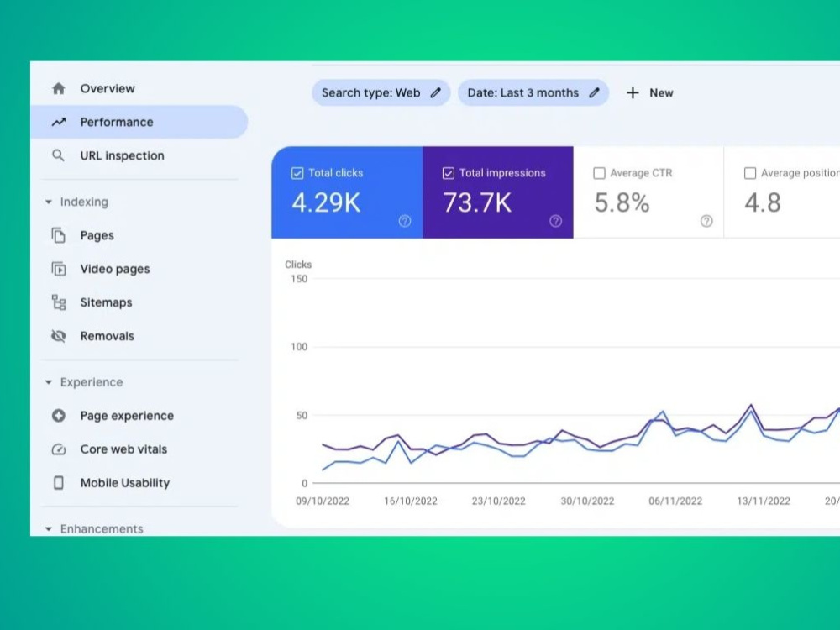Open help icon on Total impressions card
Screen dimensions: 840x630
coord(556,221)
